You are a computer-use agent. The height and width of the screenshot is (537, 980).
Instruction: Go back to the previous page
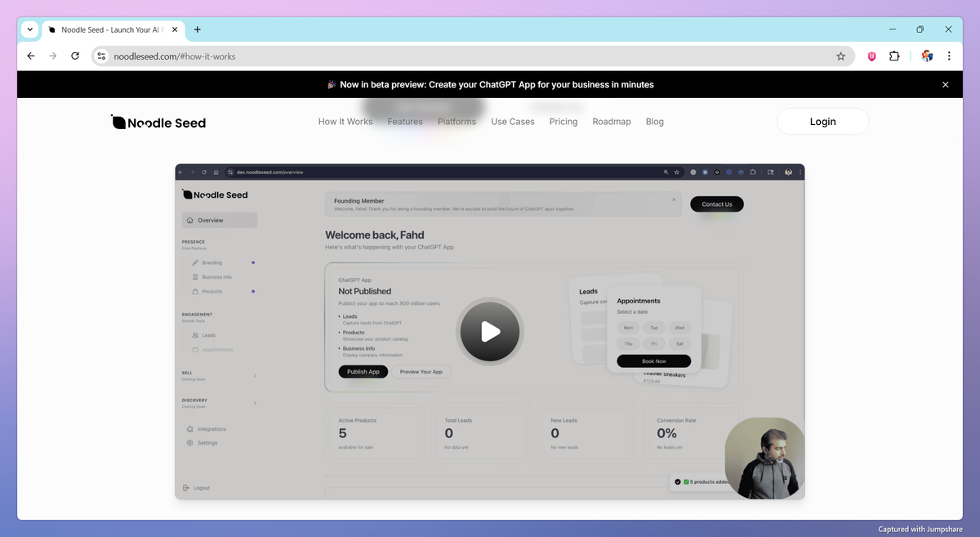pyautogui.click(x=31, y=56)
